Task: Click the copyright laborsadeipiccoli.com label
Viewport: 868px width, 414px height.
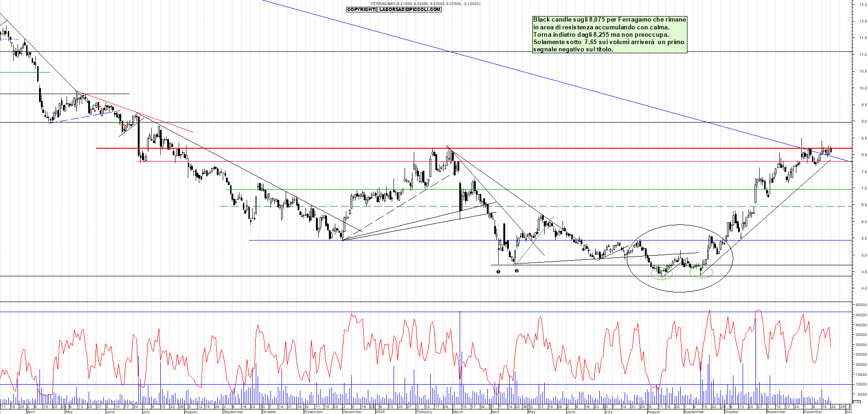Action: (x=394, y=9)
